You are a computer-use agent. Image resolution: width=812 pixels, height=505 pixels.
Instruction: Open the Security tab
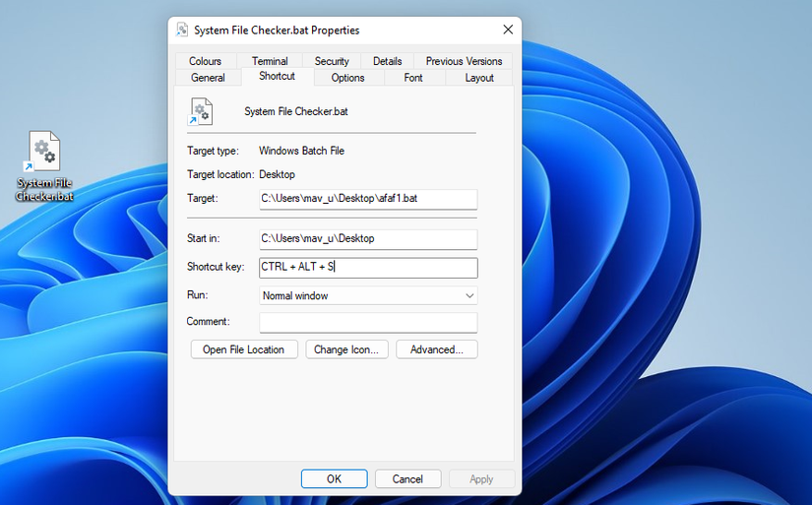(332, 61)
